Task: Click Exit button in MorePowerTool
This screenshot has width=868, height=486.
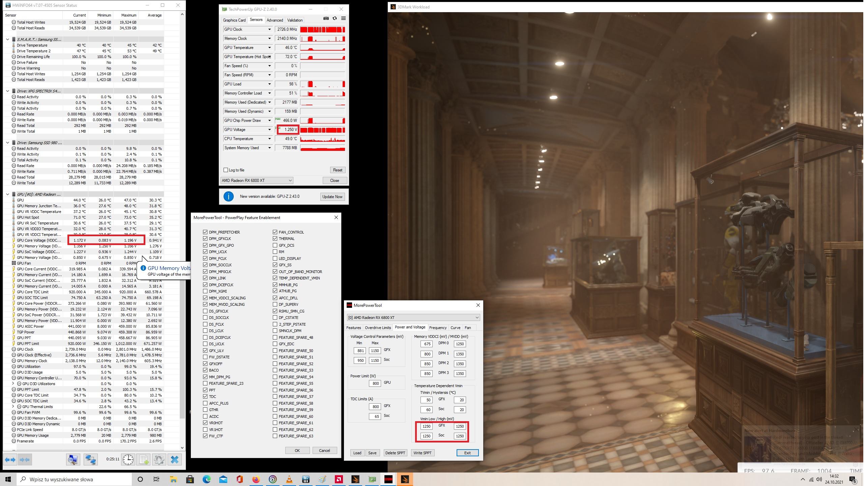Action: [x=467, y=453]
